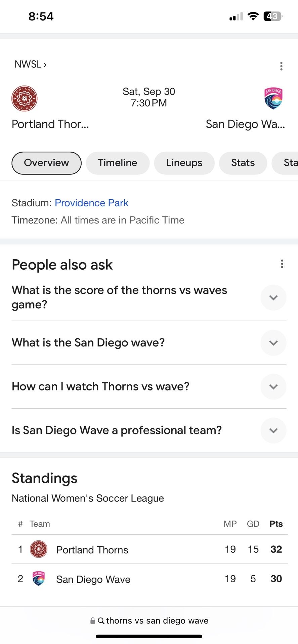Open the Lineups tab
Image resolution: width=298 pixels, height=644 pixels.
click(x=184, y=163)
